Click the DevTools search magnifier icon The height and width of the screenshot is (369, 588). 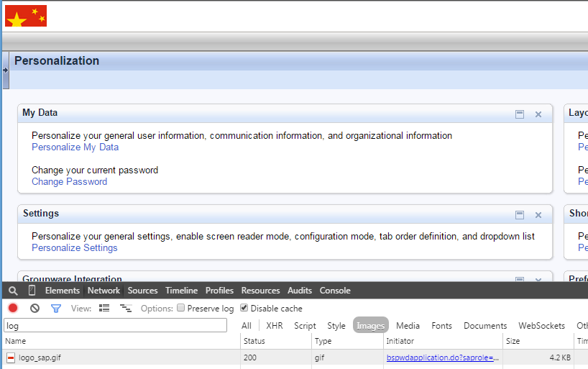point(13,291)
